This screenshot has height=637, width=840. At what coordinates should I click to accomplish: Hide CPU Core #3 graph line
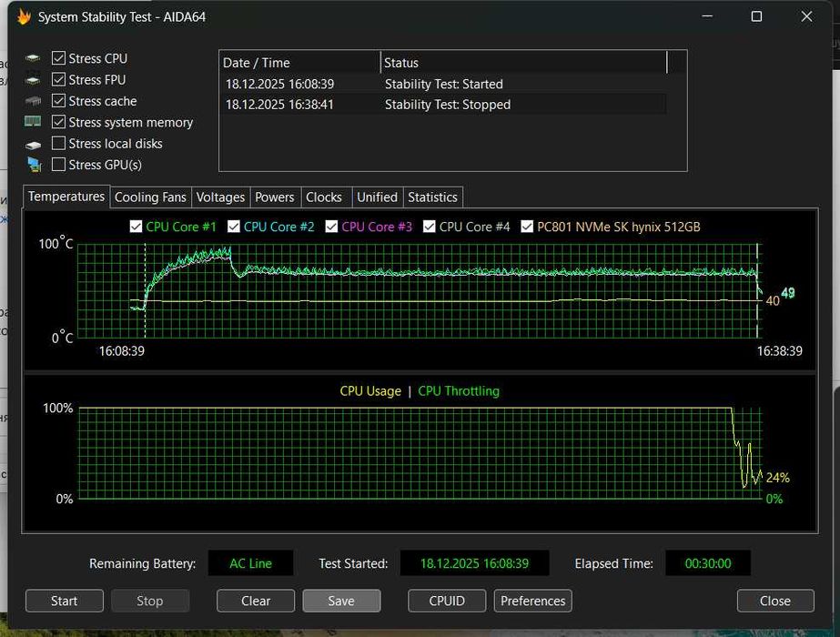[x=331, y=227]
